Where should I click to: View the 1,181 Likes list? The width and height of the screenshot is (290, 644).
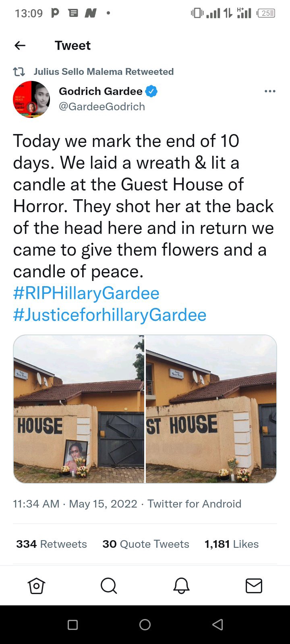pos(232,544)
